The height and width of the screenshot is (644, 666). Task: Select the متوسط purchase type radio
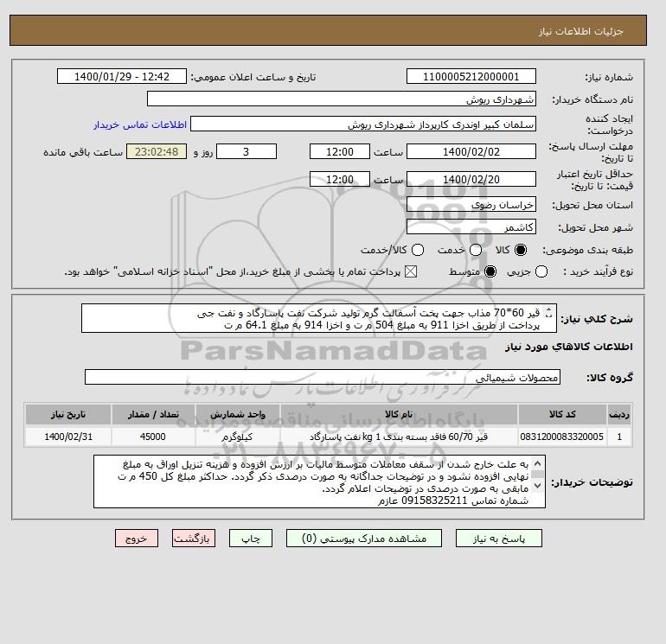(x=490, y=271)
